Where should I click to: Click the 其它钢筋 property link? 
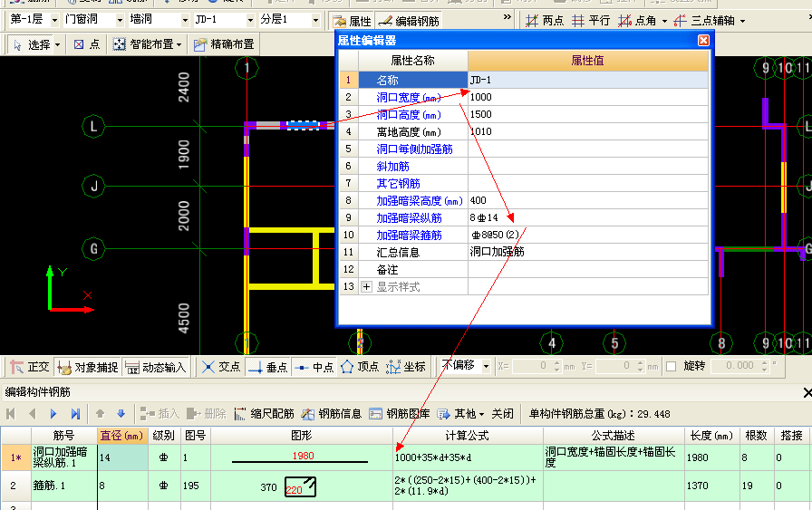click(x=398, y=183)
